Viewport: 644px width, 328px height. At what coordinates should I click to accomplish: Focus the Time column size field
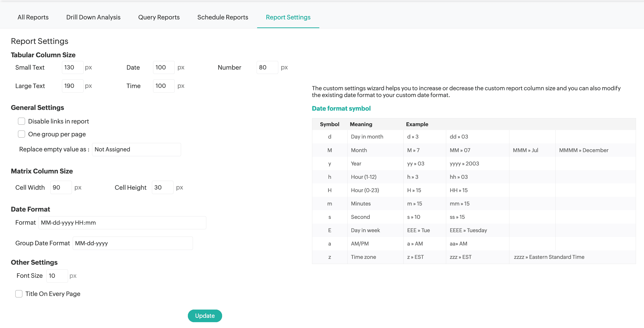(164, 86)
